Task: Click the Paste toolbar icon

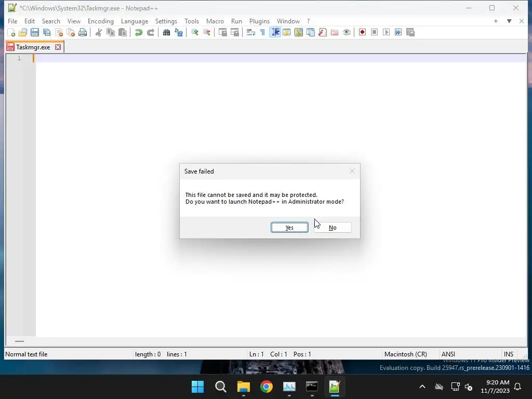Action: coord(123,32)
